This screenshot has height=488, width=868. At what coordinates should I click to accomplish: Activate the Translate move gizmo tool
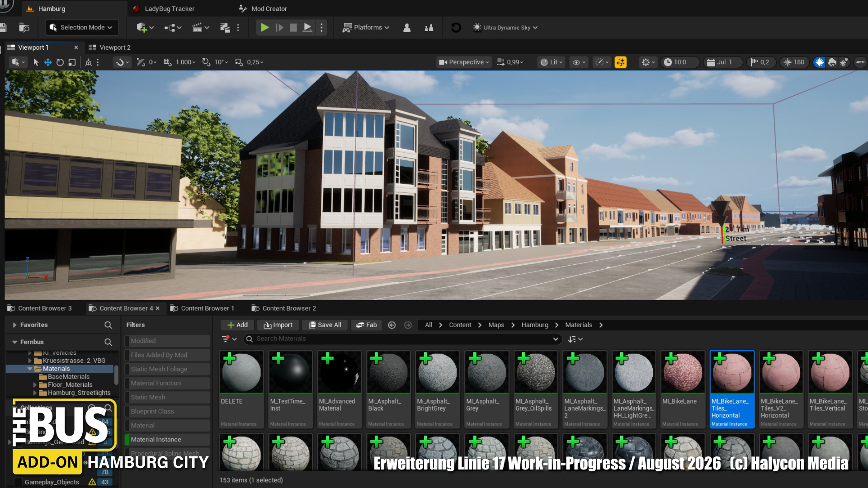click(48, 62)
